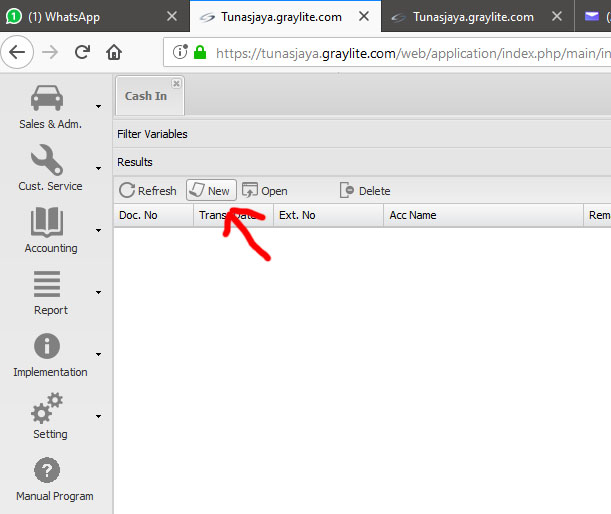Click the Cust. Service wrench icon
This screenshot has width=611, height=514.
pyautogui.click(x=49, y=161)
